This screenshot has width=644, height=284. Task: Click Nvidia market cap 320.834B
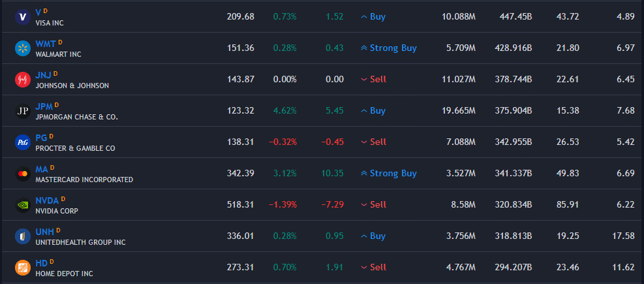513,205
